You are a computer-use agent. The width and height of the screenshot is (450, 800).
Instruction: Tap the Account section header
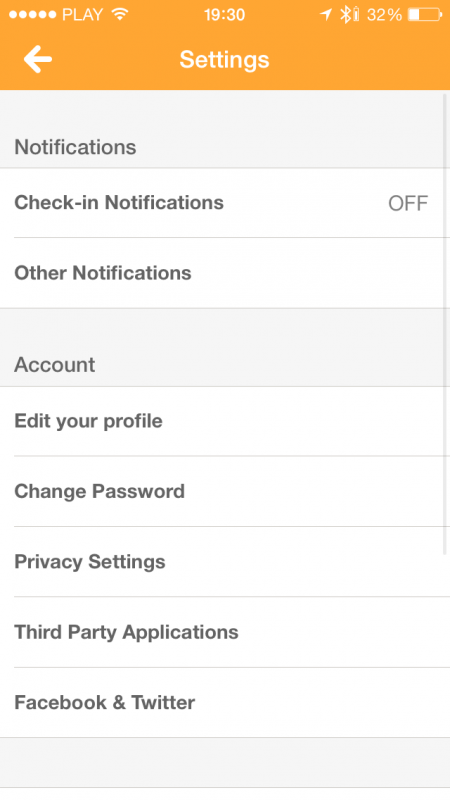pos(55,365)
